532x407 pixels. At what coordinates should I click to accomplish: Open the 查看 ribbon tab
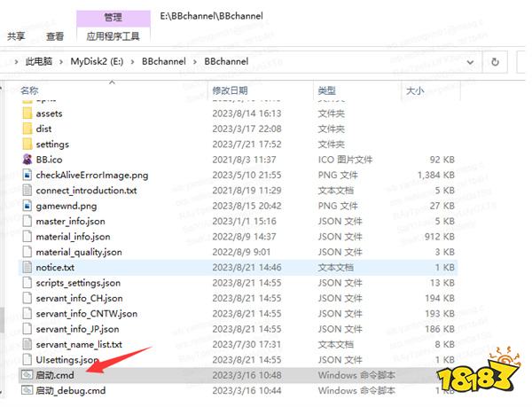[55, 36]
